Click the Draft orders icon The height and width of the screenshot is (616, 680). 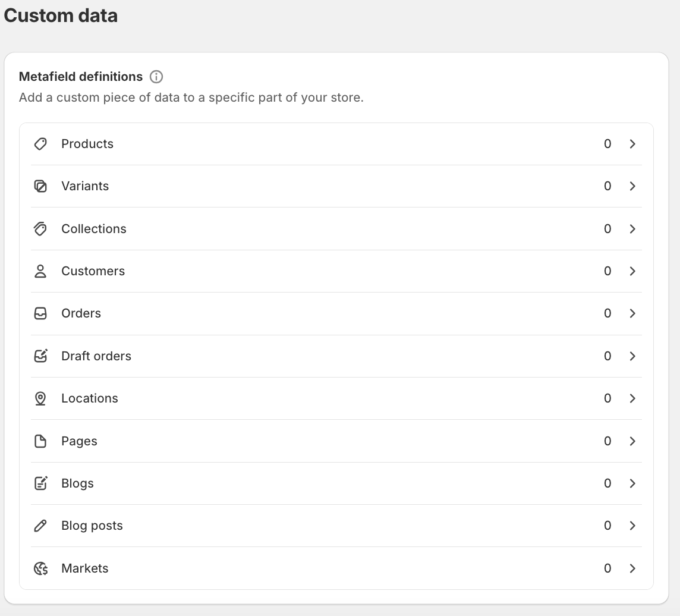click(40, 356)
